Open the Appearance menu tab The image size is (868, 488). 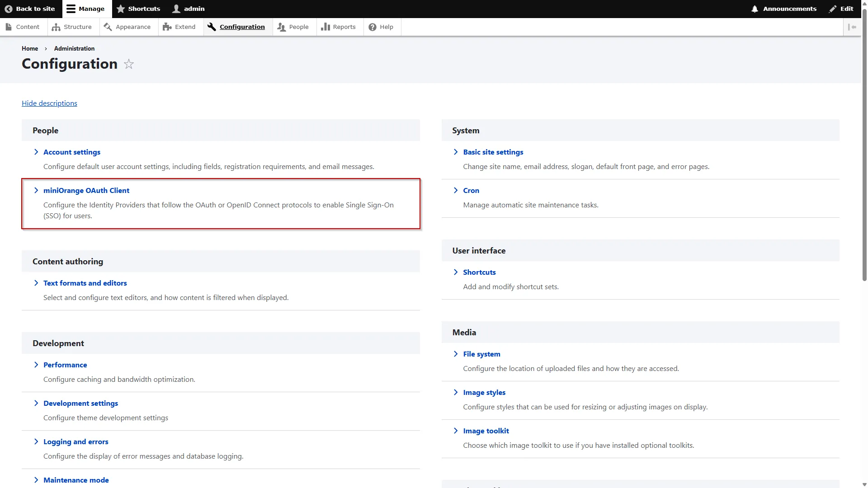pyautogui.click(x=128, y=27)
